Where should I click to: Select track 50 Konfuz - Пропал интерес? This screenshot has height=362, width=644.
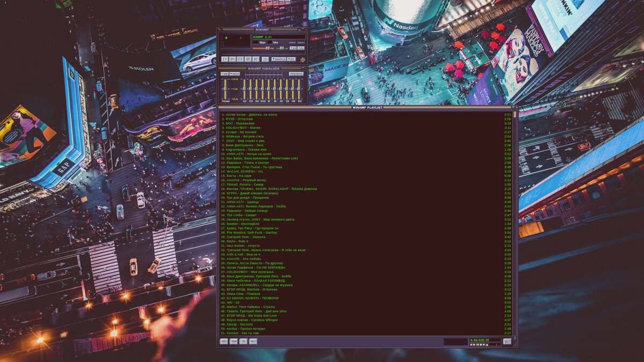366,329
